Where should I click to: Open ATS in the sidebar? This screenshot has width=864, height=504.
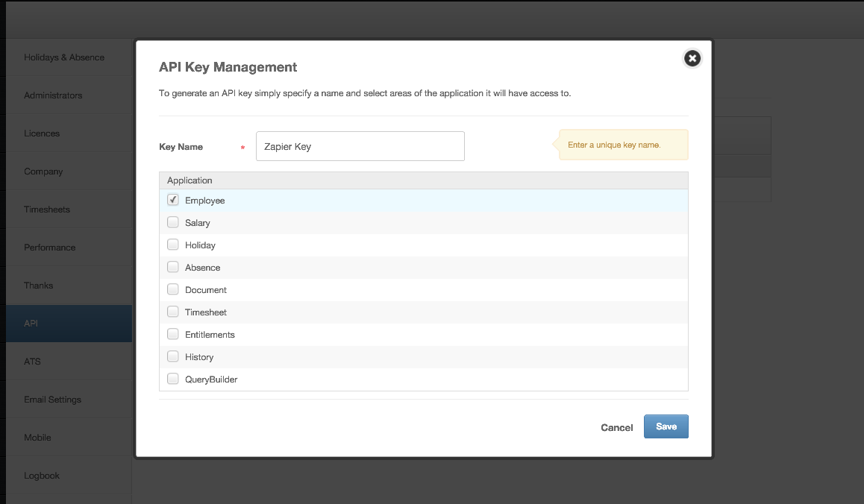point(69,362)
